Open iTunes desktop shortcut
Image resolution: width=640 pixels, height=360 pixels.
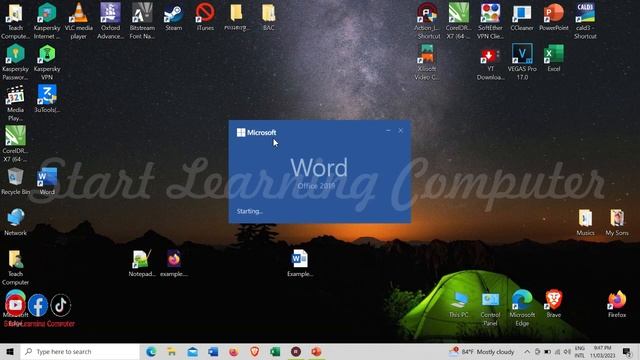point(205,17)
